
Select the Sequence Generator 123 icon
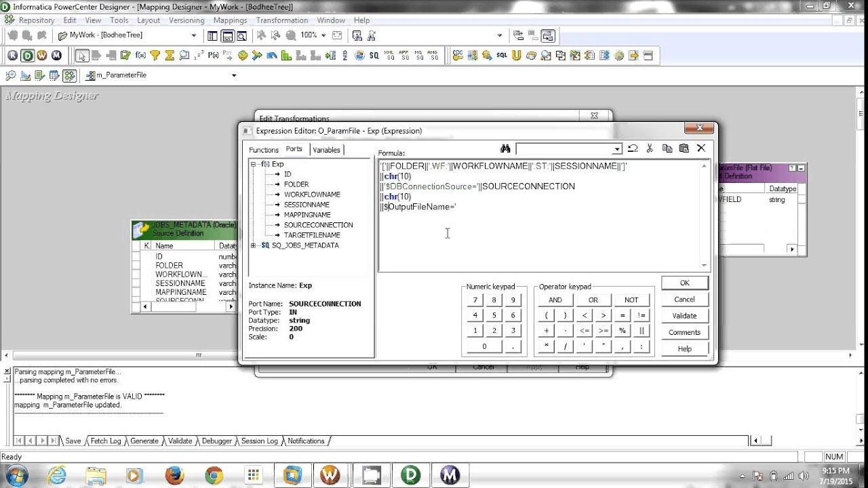199,56
